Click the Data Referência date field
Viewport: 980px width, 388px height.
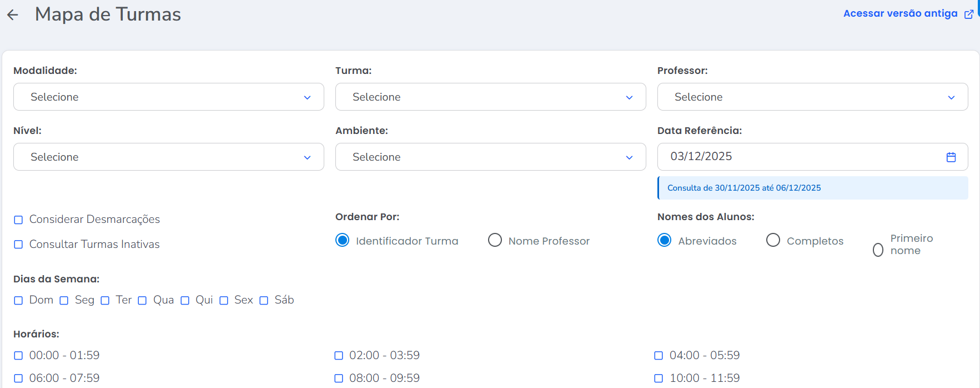(800, 157)
